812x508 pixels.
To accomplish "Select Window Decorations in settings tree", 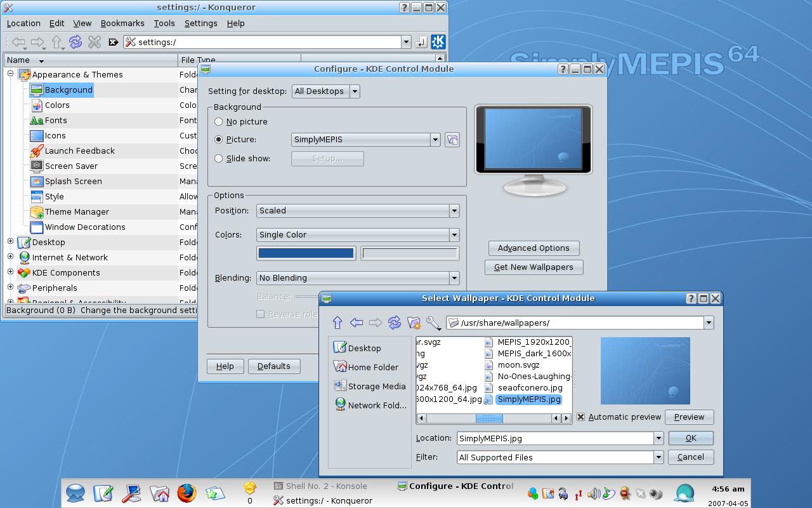I will coord(85,227).
